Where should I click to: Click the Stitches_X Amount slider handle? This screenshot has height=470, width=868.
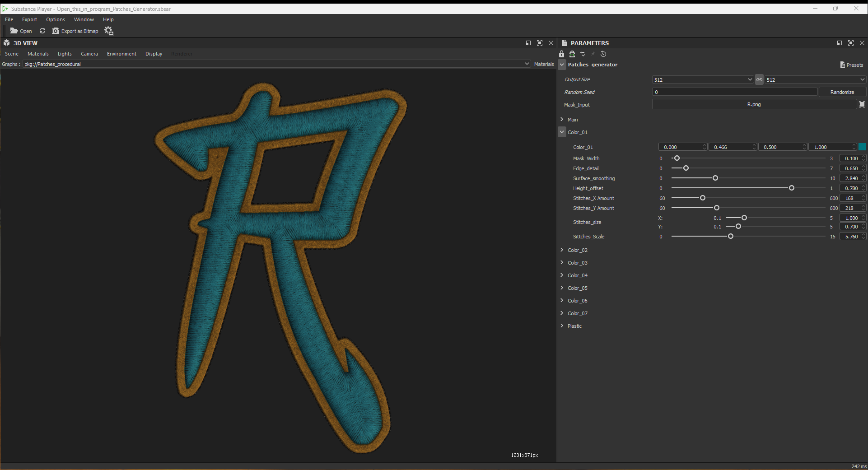[703, 198]
